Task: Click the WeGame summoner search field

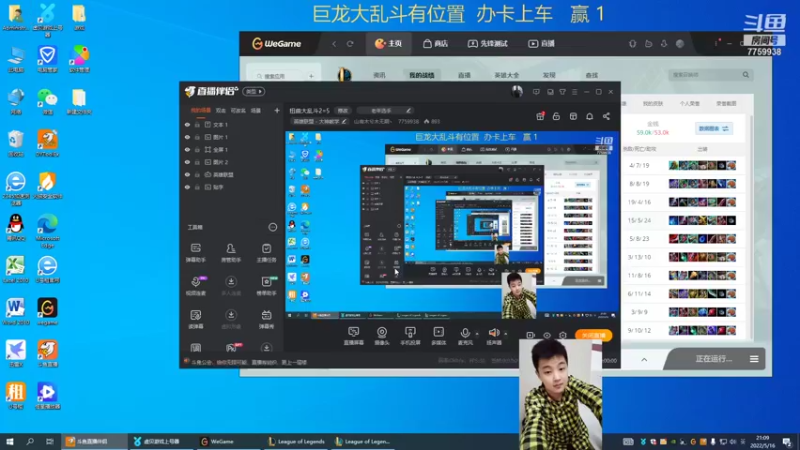Action: coord(711,75)
